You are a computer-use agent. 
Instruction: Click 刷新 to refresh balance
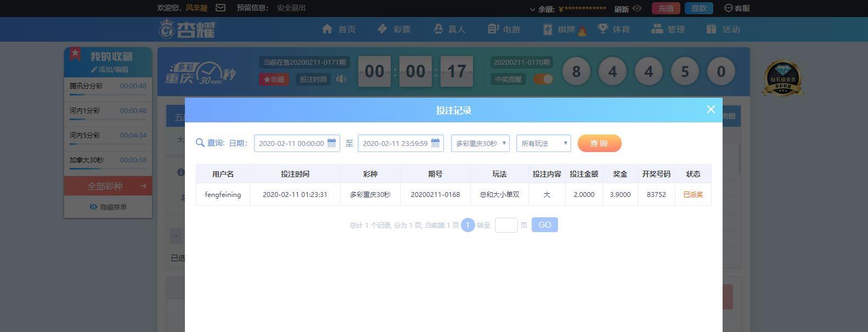tap(622, 9)
